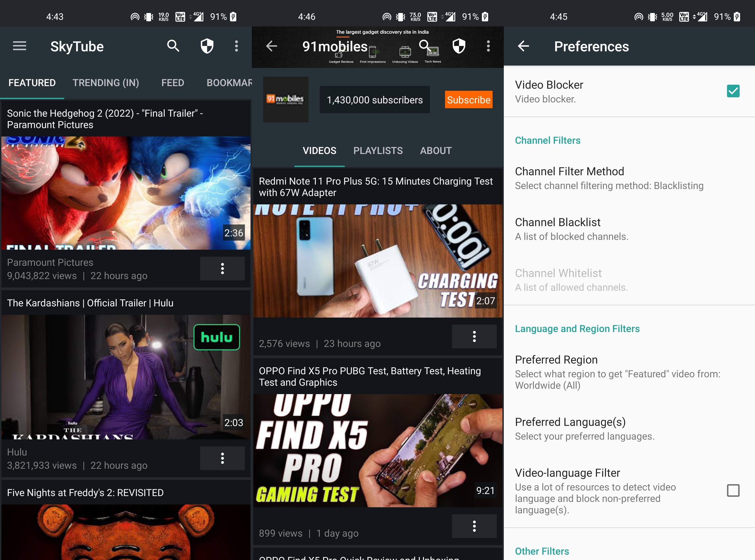
Task: Switch to the BOOKMARKS tab
Action: point(229,83)
